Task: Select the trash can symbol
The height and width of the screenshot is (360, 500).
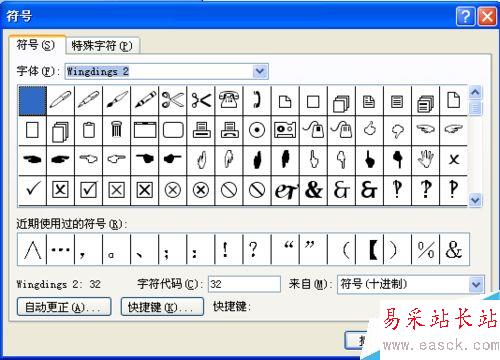Action: click(x=117, y=130)
